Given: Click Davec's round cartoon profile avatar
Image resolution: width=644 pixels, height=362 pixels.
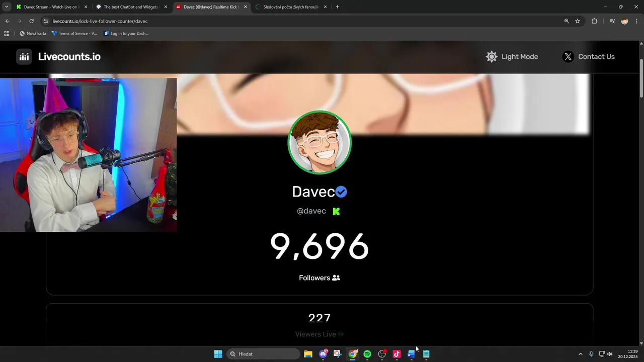Looking at the screenshot, I should pos(319,142).
